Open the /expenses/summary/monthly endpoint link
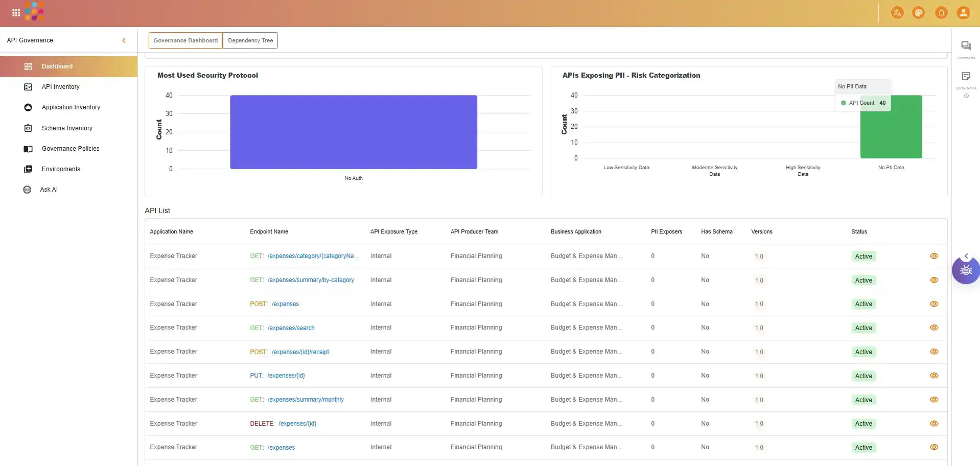 pyautogui.click(x=305, y=400)
